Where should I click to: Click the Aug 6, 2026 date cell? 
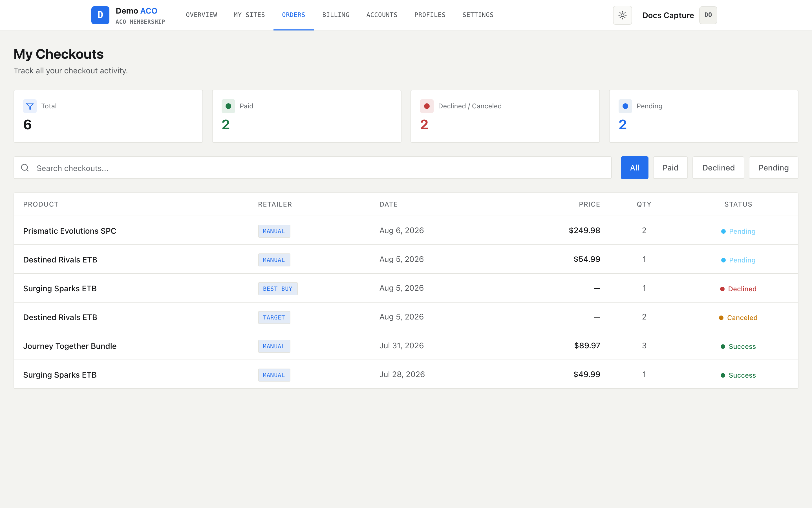pos(401,231)
